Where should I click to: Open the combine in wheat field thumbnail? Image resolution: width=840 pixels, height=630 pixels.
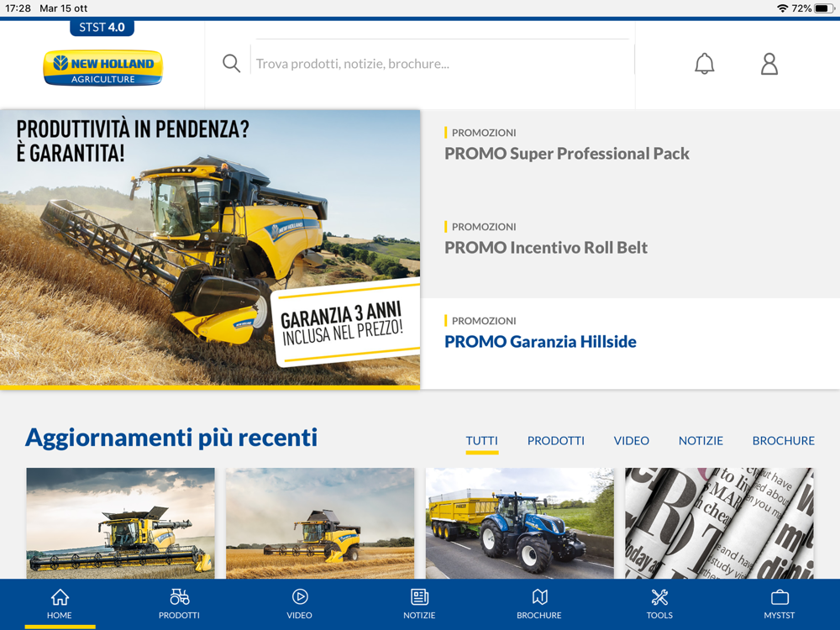320,523
